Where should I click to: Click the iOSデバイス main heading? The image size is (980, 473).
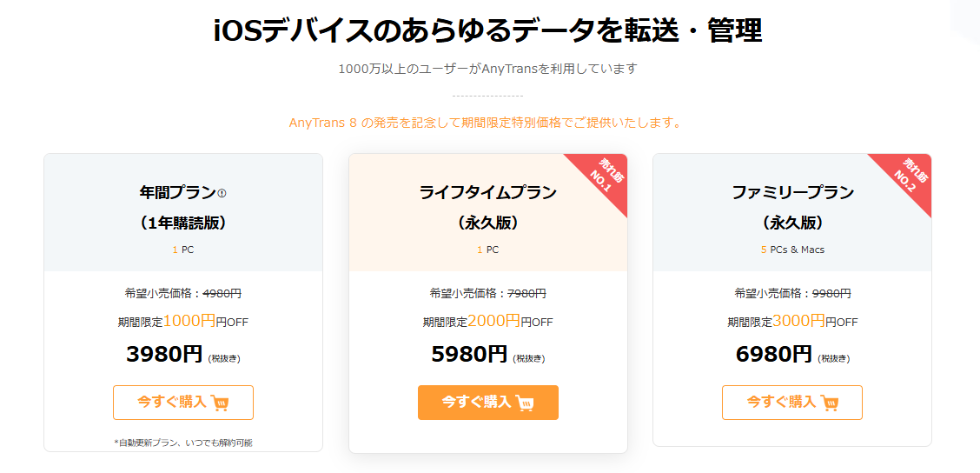[x=487, y=30]
